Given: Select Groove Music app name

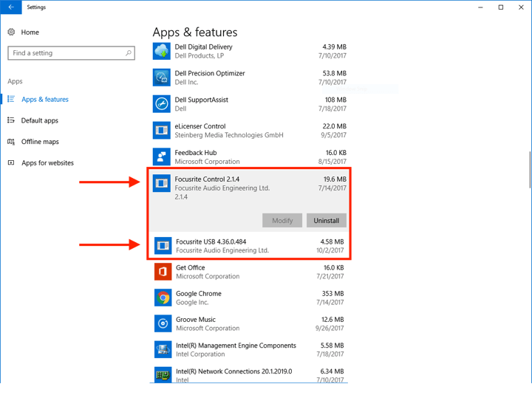Looking at the screenshot, I should [x=196, y=320].
